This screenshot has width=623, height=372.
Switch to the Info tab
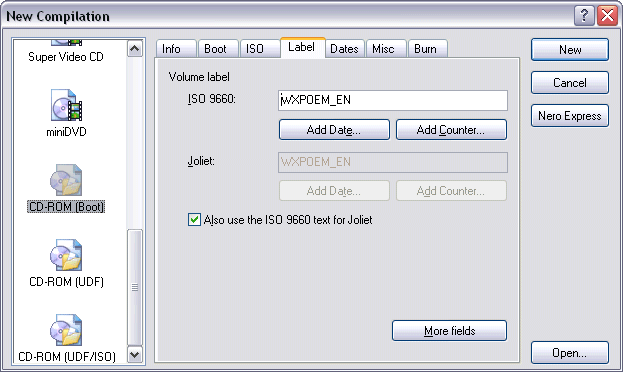tap(175, 49)
